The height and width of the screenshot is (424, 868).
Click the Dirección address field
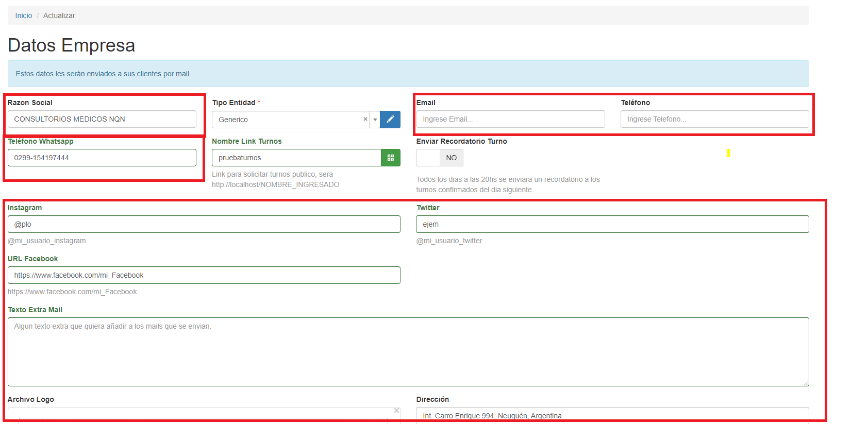point(612,416)
